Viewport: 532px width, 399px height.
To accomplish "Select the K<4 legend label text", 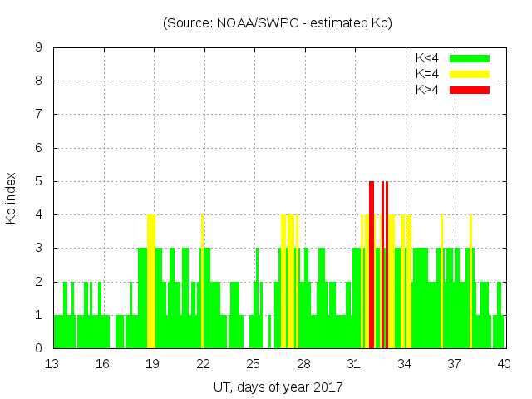I will coord(426,58).
